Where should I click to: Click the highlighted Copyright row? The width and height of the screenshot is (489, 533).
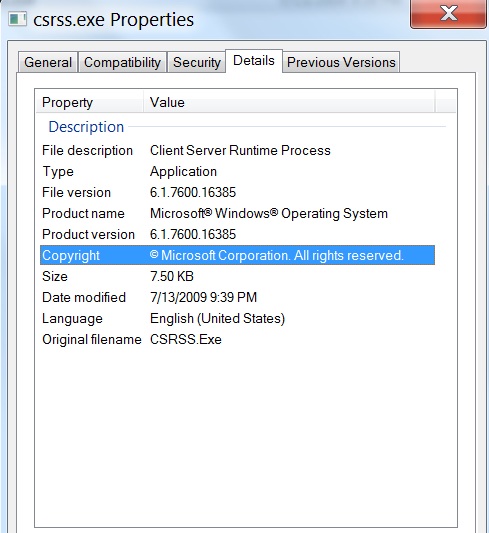237,255
